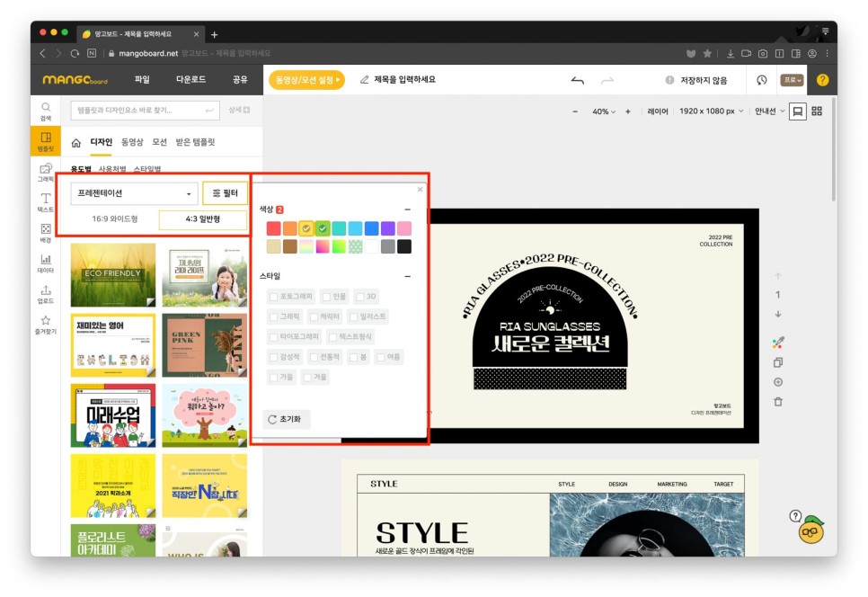
Task: Expand the 상세 detailed search option
Action: click(x=239, y=111)
